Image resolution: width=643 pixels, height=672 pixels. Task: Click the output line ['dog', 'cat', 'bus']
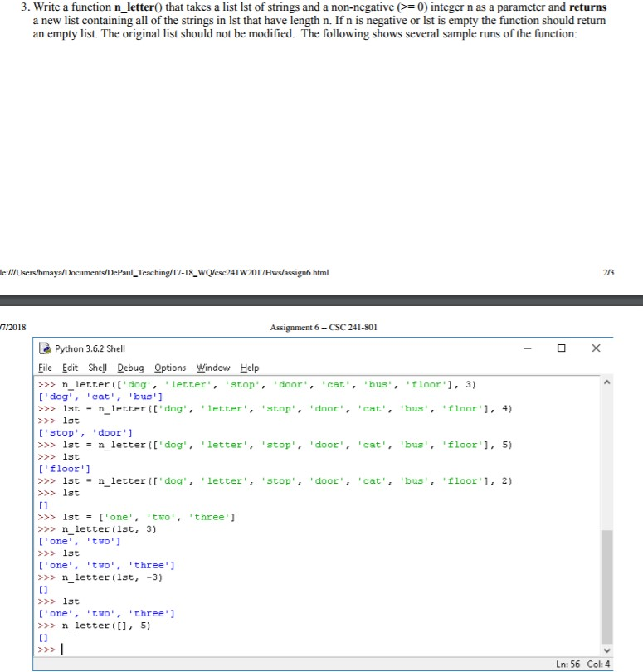point(100,397)
